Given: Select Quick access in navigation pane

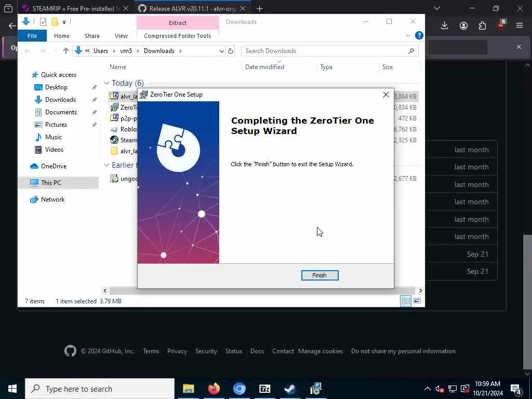Looking at the screenshot, I should pyautogui.click(x=58, y=75).
